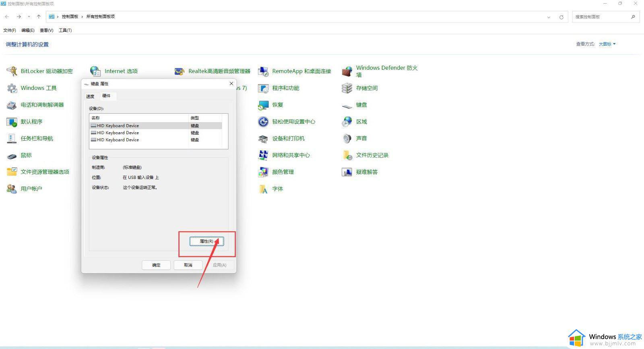Viewport: 644px width, 349px height.
Task: Open Windows Defender 防火墙 icon
Action: click(x=347, y=71)
